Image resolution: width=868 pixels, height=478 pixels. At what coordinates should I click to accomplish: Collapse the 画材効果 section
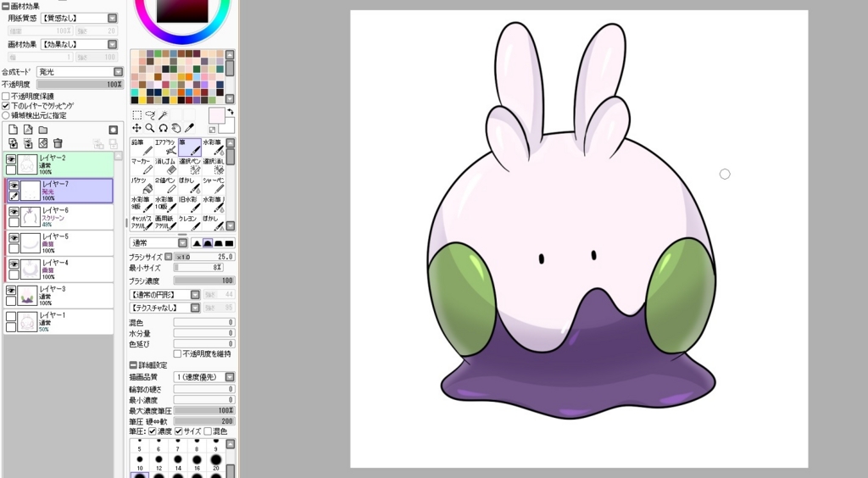tap(6, 7)
